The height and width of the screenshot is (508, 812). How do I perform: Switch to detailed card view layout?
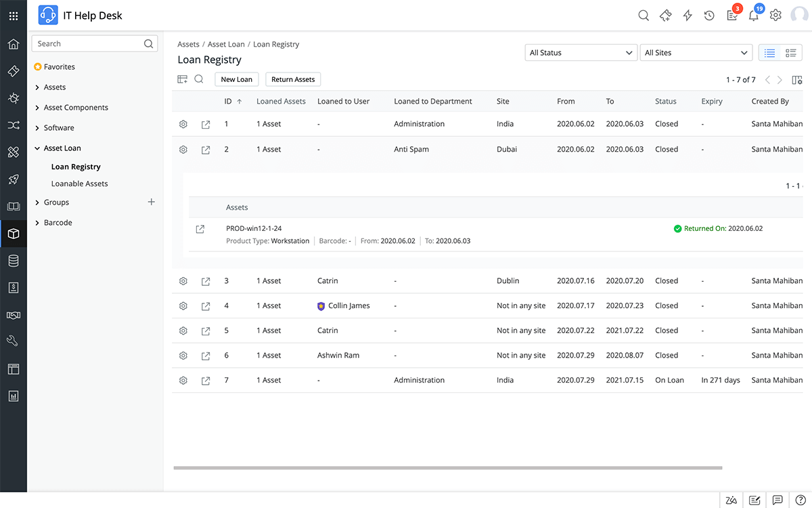(x=790, y=53)
